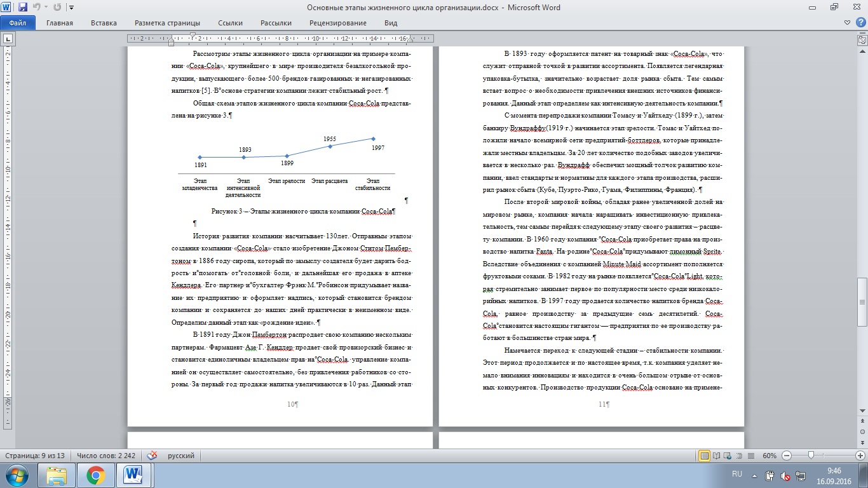
Task: Click the network connection tray icon
Action: [x=800, y=475]
